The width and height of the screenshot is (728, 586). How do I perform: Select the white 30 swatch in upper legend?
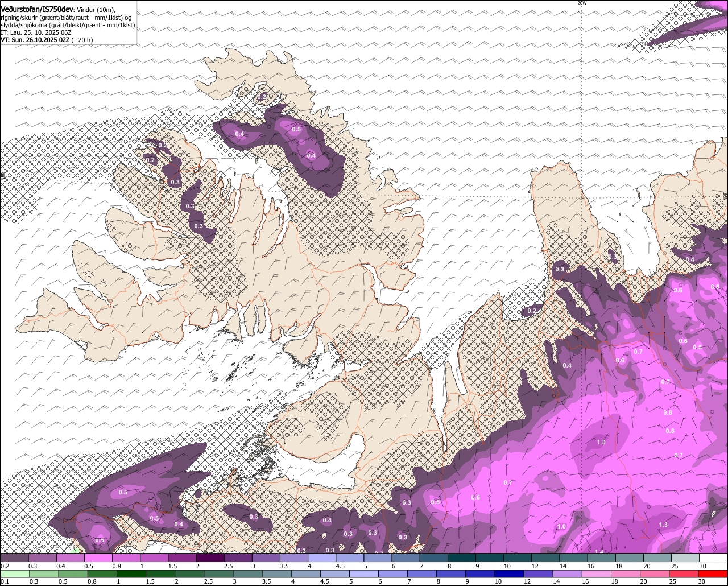[713, 558]
